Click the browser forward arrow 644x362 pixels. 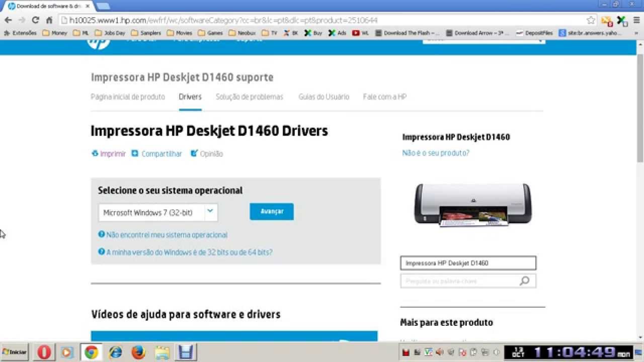click(x=22, y=20)
